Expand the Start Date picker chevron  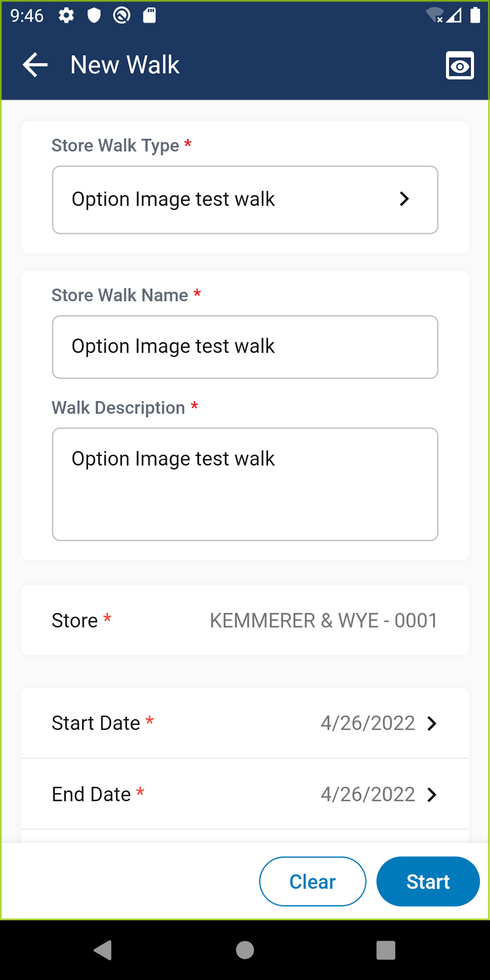tap(432, 723)
